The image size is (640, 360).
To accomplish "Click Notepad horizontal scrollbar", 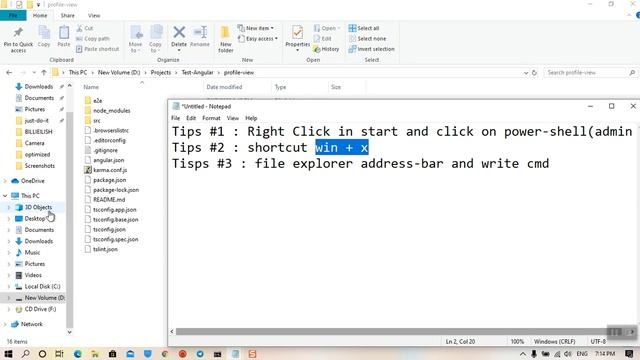I will [392, 331].
